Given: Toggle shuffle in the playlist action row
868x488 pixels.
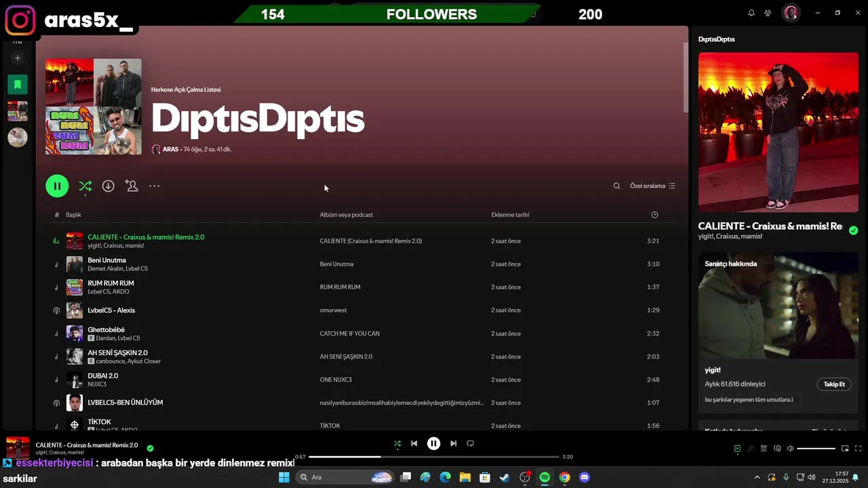Looking at the screenshot, I should point(85,186).
